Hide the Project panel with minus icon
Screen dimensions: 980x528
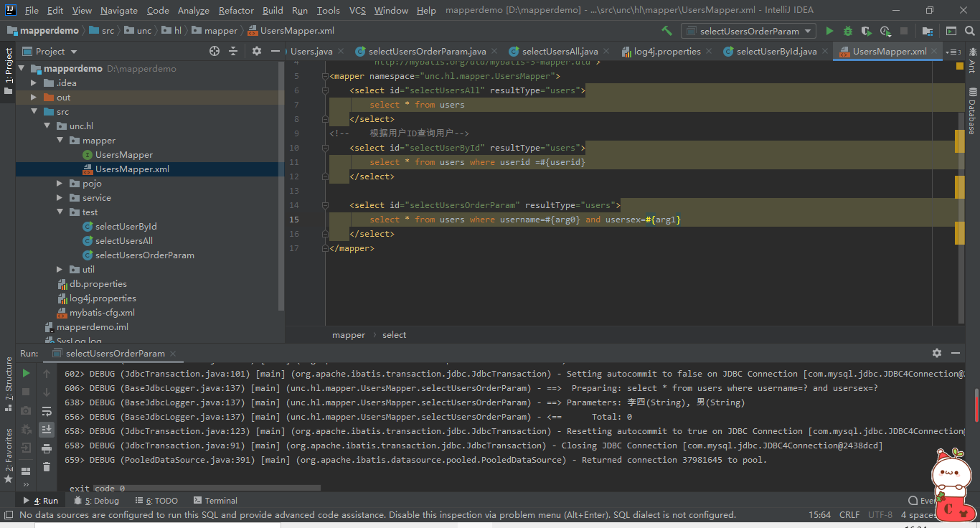click(275, 51)
